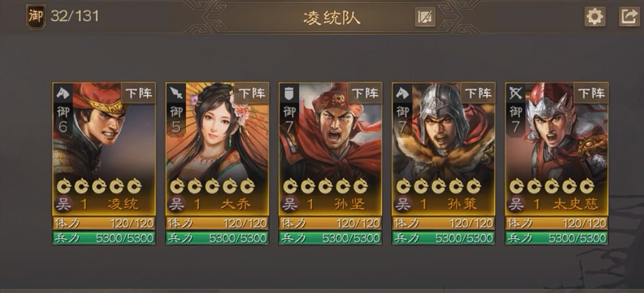Click cavalry horse icon on 孙策 card
Image resolution: width=644 pixels, height=293 pixels.
point(403,93)
